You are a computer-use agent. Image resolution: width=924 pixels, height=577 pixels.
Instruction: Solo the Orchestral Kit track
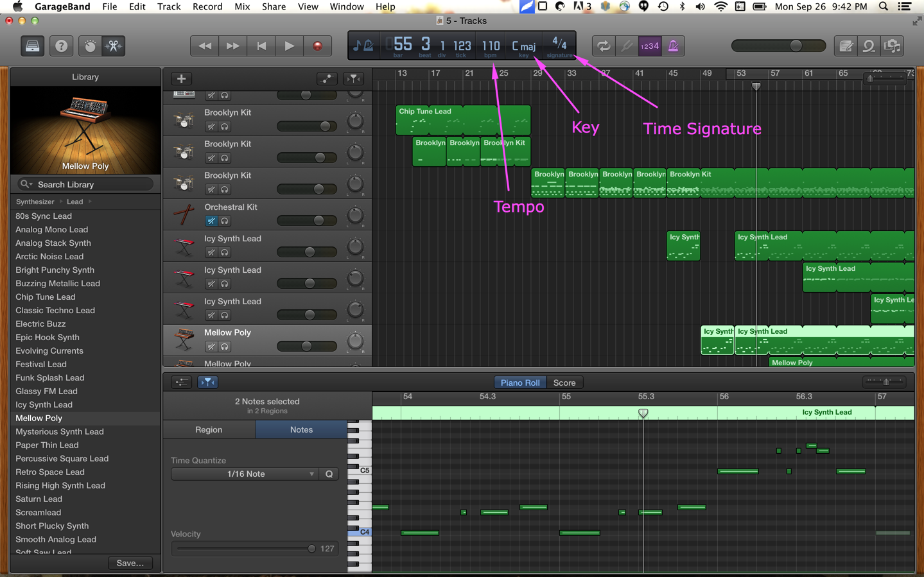click(x=225, y=221)
